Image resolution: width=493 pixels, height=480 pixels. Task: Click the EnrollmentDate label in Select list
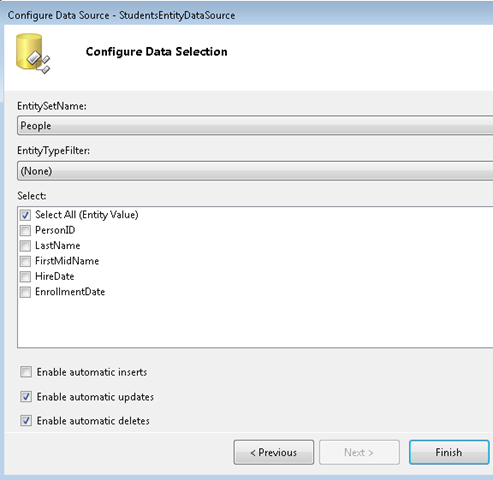70,292
